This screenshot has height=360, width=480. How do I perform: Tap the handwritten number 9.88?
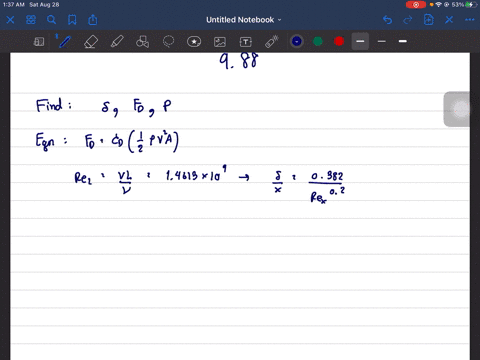coord(239,61)
